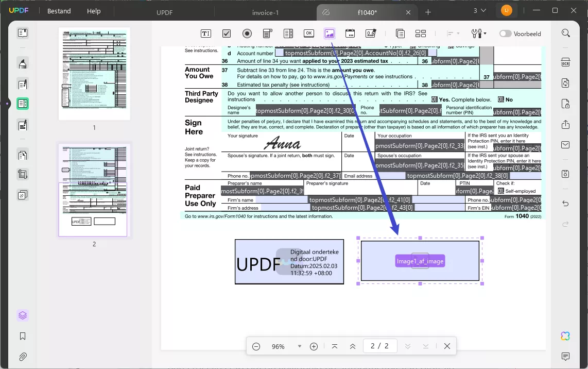The image size is (588, 369).
Task: Switch to the UPDF tab
Action: pyautogui.click(x=165, y=12)
